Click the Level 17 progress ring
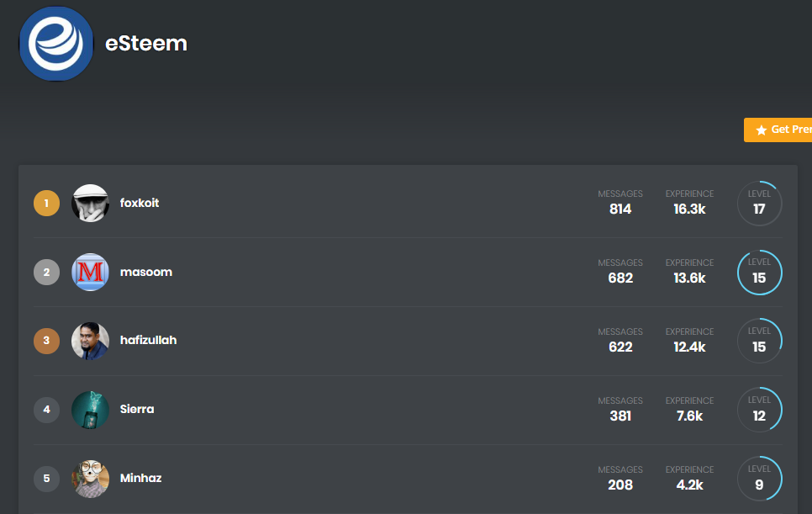The image size is (812, 514). (759, 203)
